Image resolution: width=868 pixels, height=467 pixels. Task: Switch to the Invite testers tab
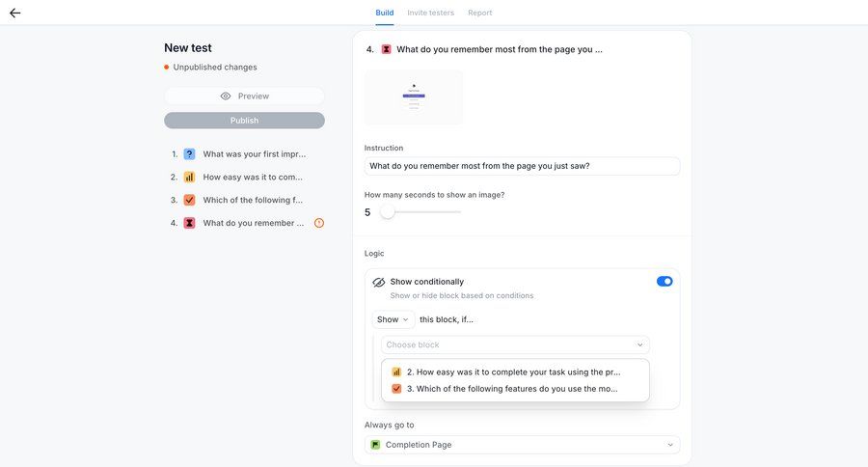tap(430, 13)
